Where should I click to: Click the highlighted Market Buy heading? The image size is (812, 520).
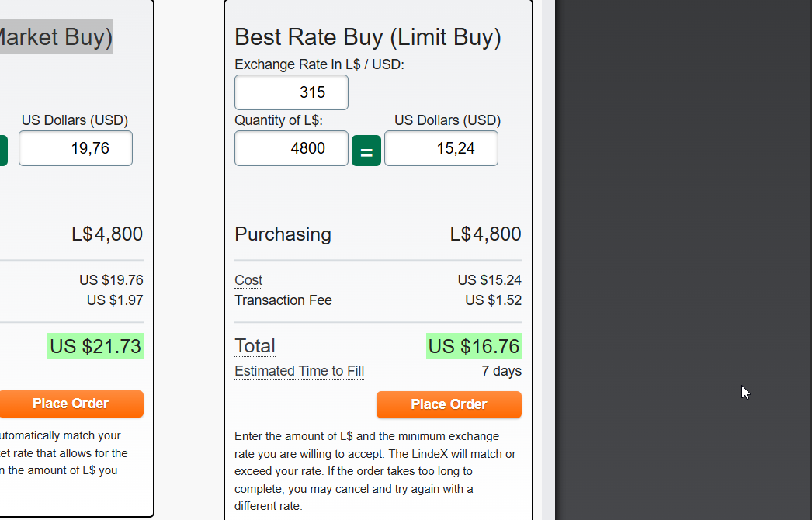coord(56,37)
